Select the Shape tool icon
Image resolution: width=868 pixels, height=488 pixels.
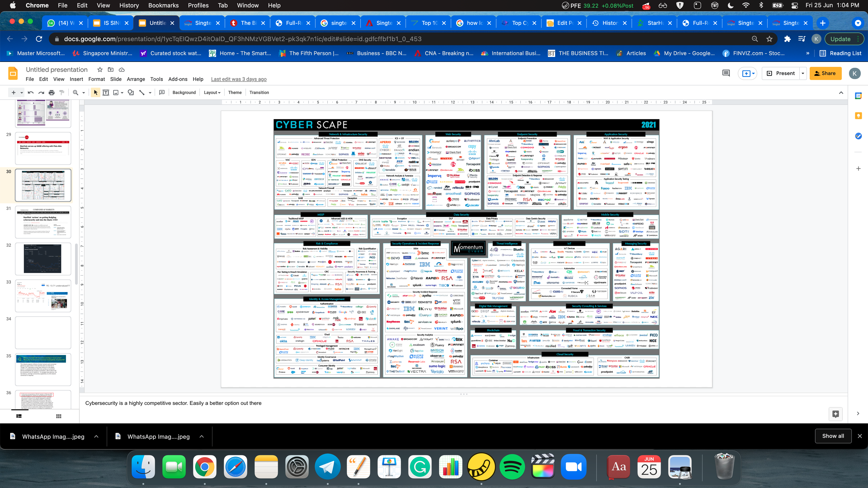pos(131,92)
